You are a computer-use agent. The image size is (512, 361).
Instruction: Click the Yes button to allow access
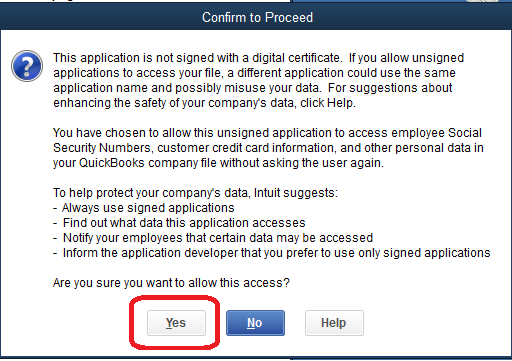click(176, 323)
